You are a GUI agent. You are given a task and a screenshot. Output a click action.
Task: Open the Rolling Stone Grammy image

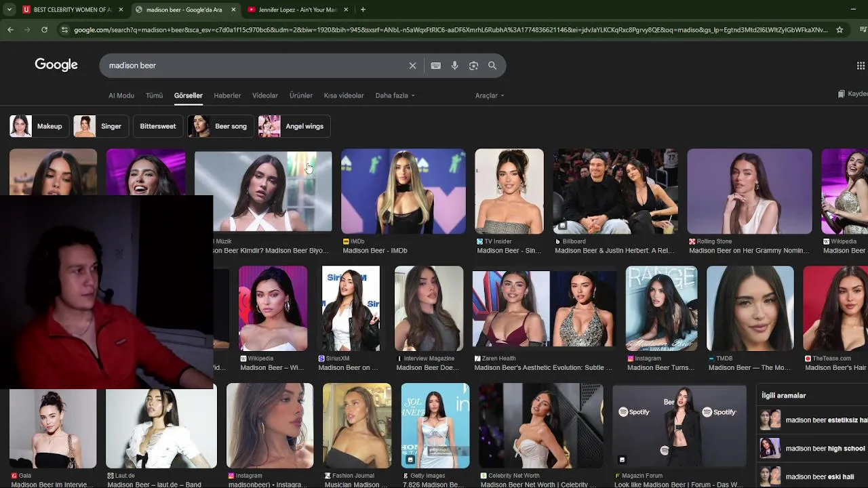click(x=749, y=191)
